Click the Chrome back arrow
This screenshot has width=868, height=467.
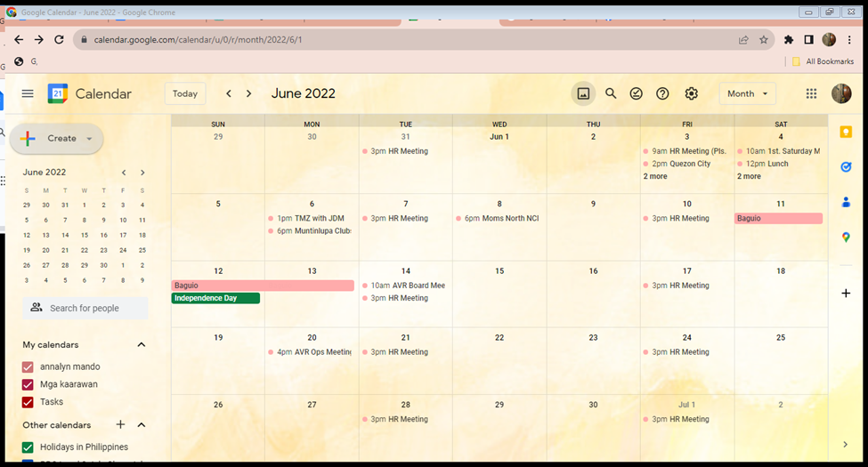19,39
